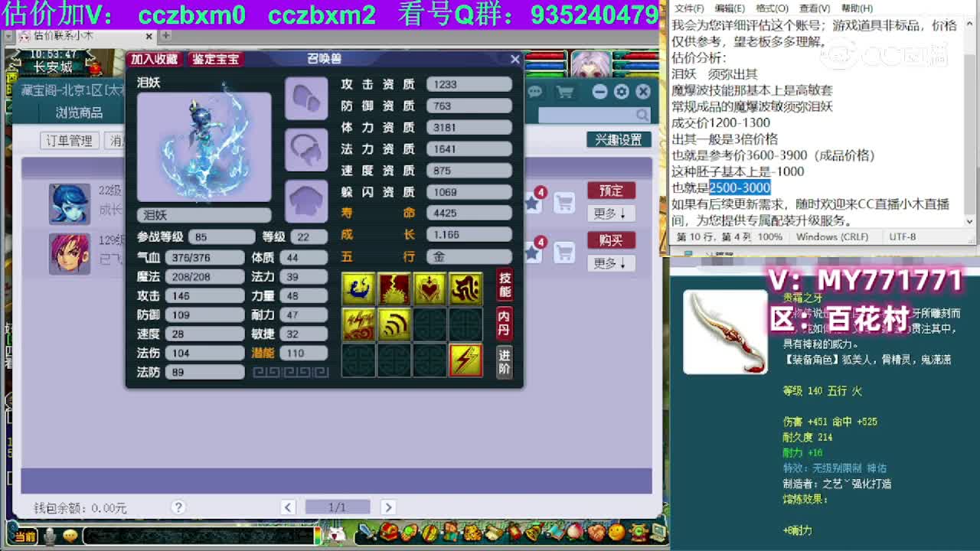Image resolution: width=980 pixels, height=551 pixels.
Task: Add the second listing to cart
Action: pos(564,252)
